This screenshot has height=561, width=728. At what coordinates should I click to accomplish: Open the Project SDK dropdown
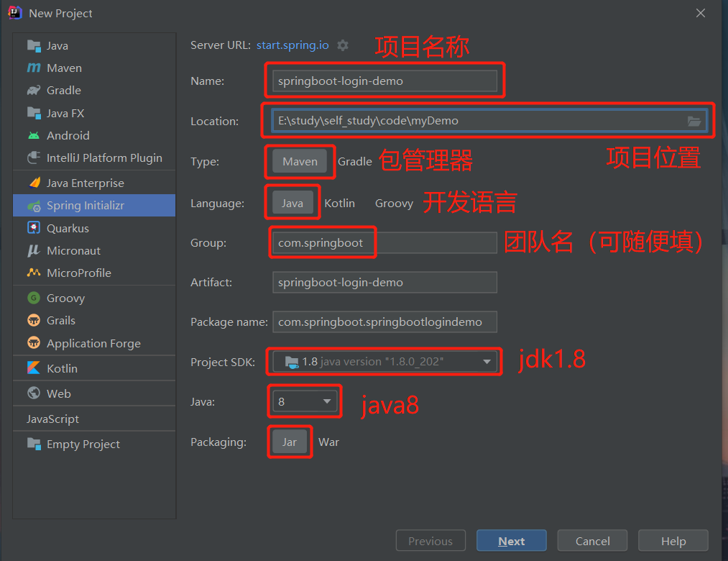coord(385,362)
